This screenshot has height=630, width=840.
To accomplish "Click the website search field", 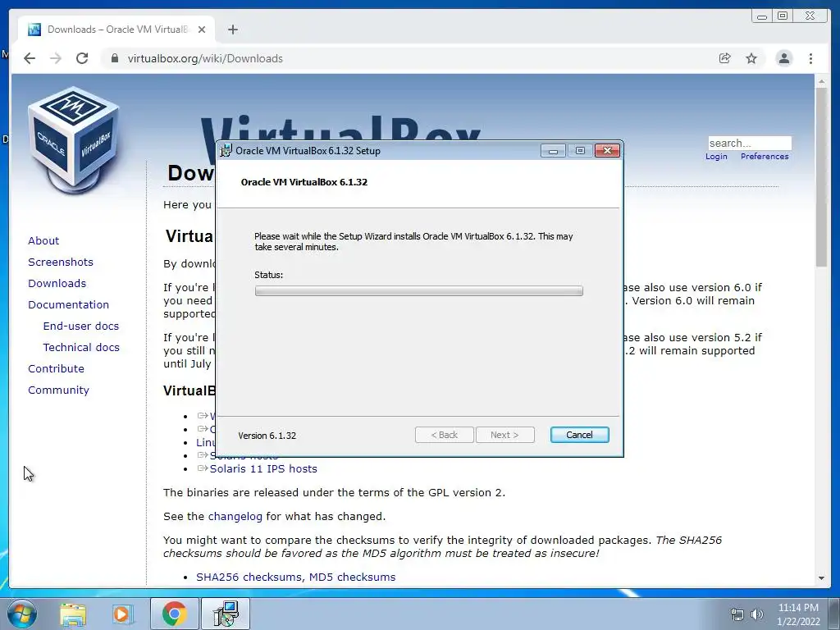I will coord(750,143).
